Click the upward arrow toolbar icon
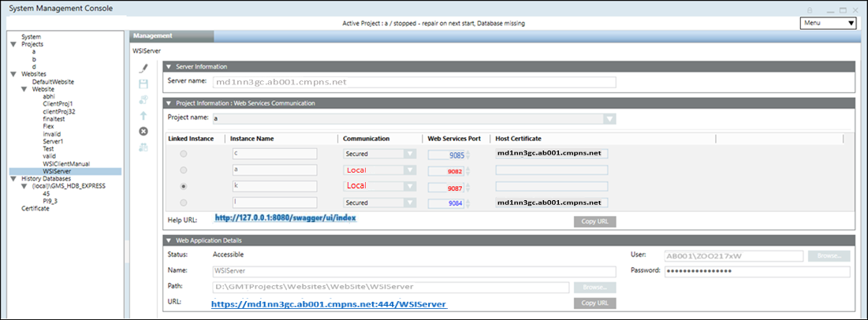 pos(143,115)
